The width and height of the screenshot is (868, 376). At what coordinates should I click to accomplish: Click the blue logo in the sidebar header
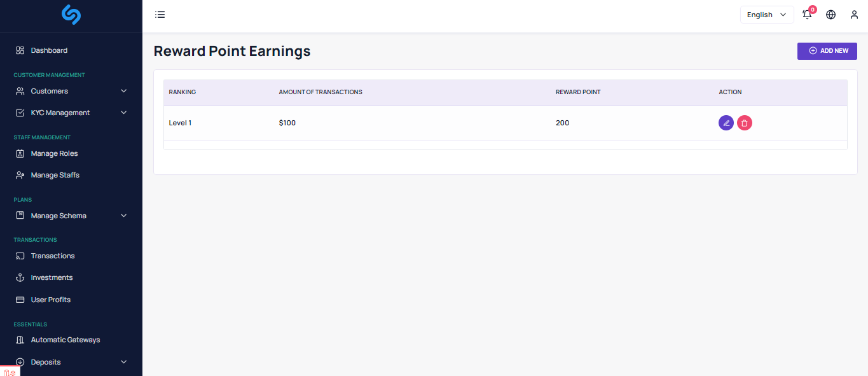point(71,15)
